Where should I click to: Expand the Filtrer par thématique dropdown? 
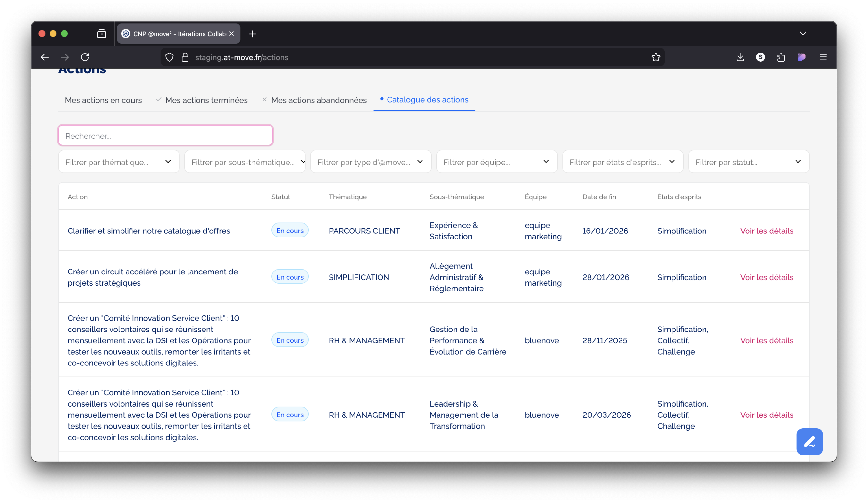[x=119, y=161]
